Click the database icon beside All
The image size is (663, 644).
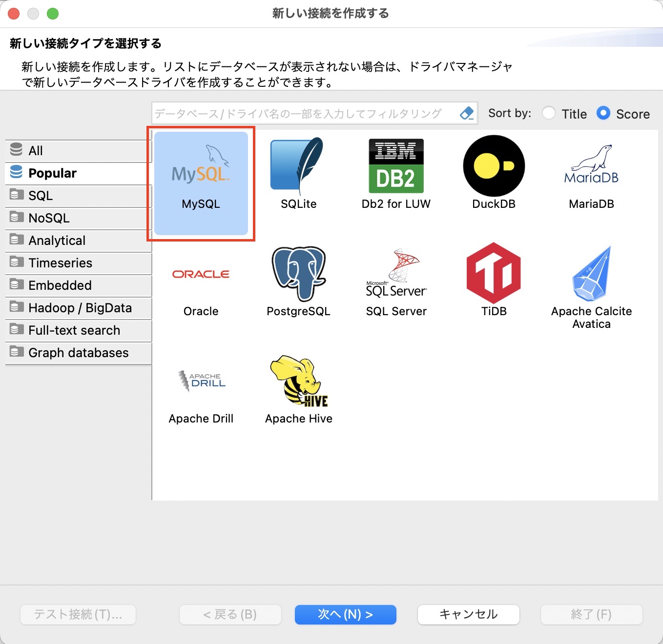click(17, 150)
